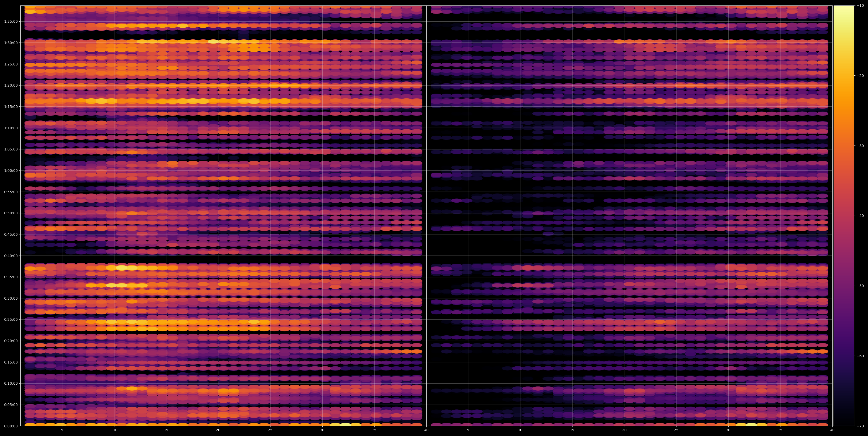Select the −20 label on the colorbar

(x=860, y=76)
